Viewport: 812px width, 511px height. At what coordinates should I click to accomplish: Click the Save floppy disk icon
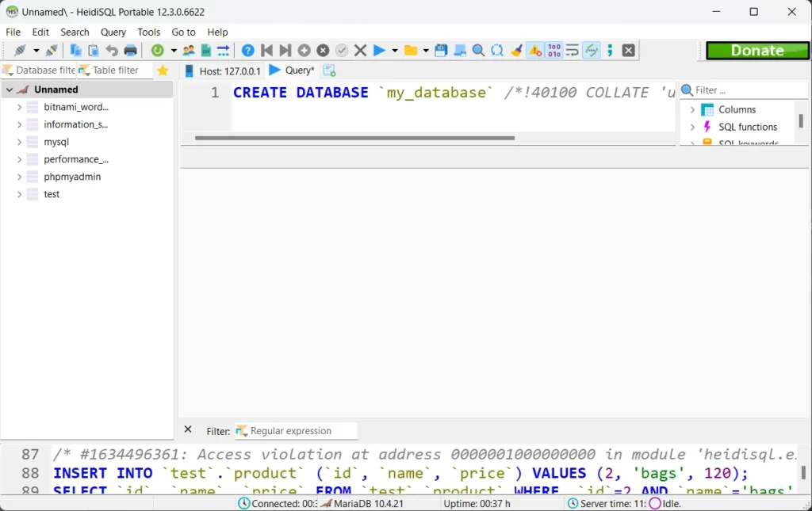(x=441, y=50)
